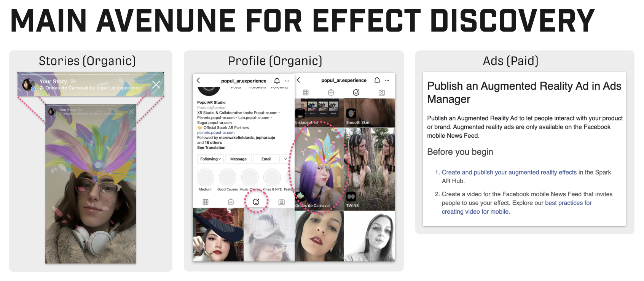Tap the Email button

(266, 159)
